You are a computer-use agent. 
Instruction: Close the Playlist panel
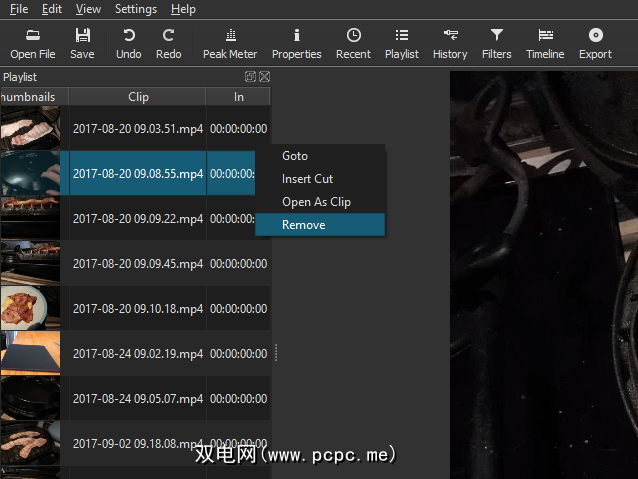point(264,77)
